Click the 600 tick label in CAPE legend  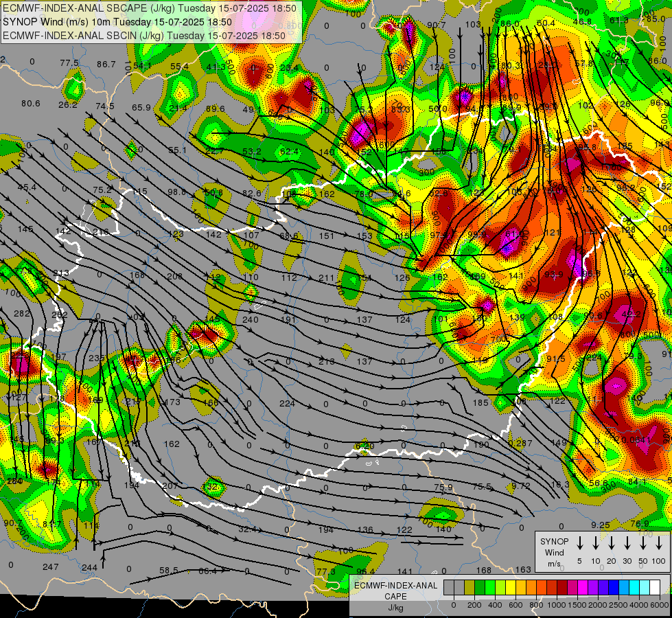pos(515,605)
